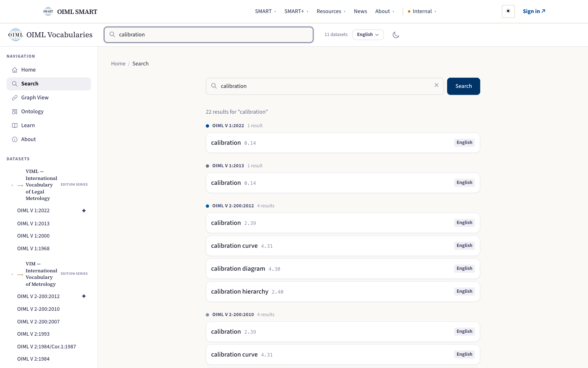Go to Home in sidebar navigation
588x368 pixels.
click(x=49, y=70)
